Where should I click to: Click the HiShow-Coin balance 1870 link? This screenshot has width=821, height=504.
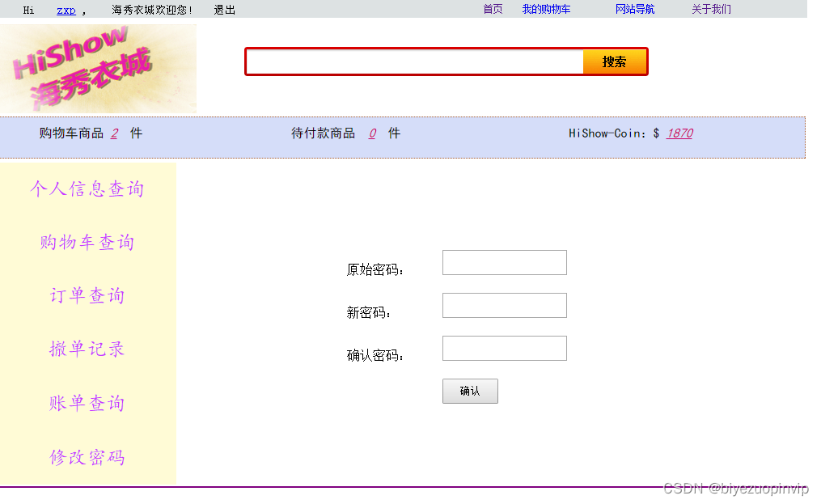(x=679, y=133)
